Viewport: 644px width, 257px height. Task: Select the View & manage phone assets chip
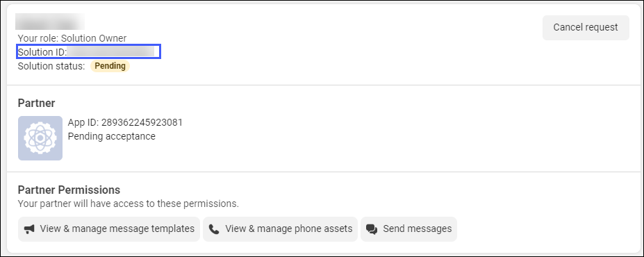(280, 229)
